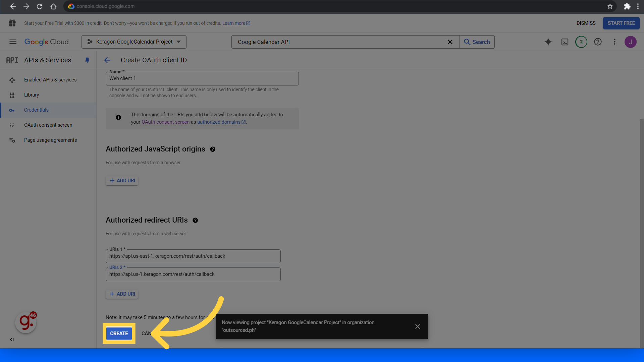Follow the OAuth consent screen link in info box
Image resolution: width=644 pixels, height=362 pixels.
click(x=166, y=122)
